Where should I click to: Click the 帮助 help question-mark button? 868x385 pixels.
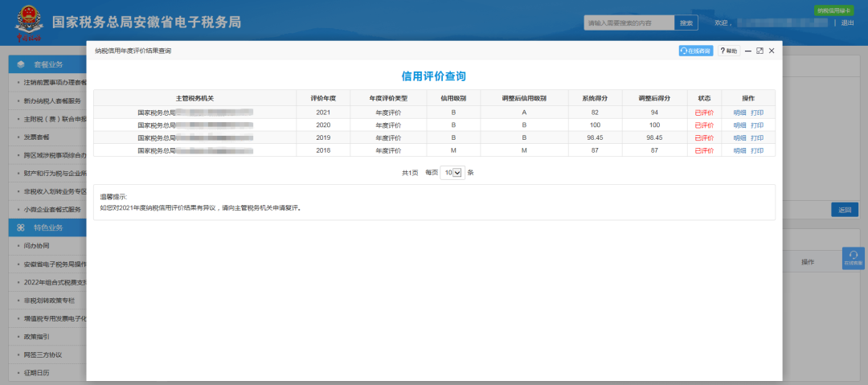729,51
